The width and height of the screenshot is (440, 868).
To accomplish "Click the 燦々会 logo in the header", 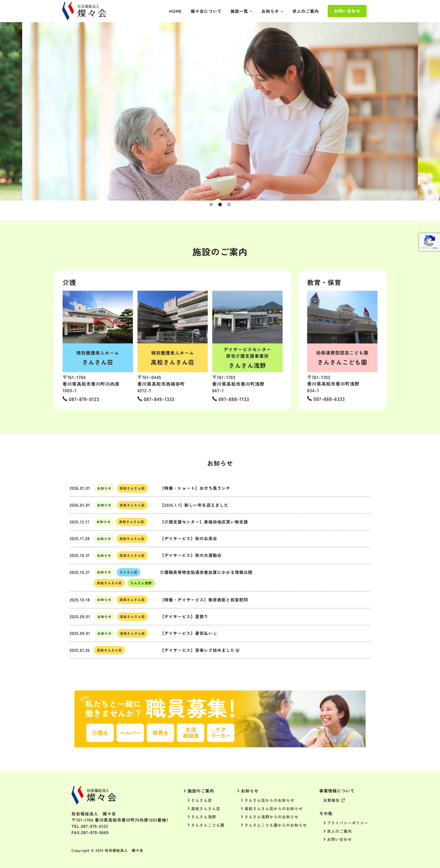I will click(x=84, y=11).
